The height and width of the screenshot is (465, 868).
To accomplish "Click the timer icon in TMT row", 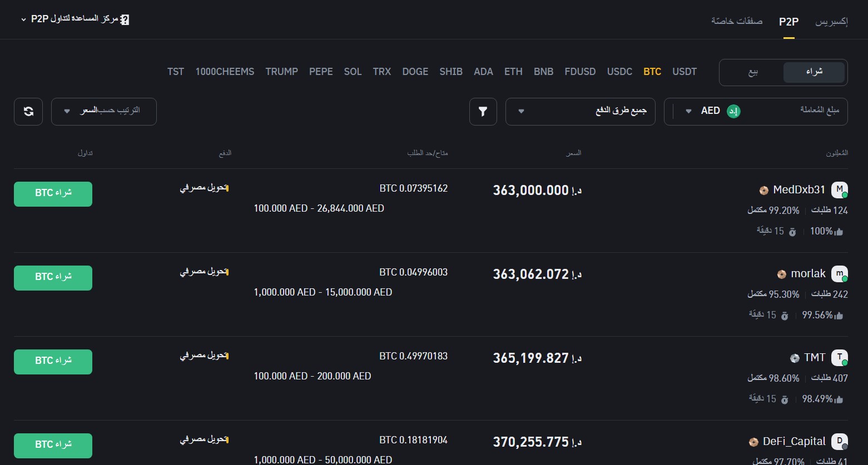I will [x=785, y=399].
